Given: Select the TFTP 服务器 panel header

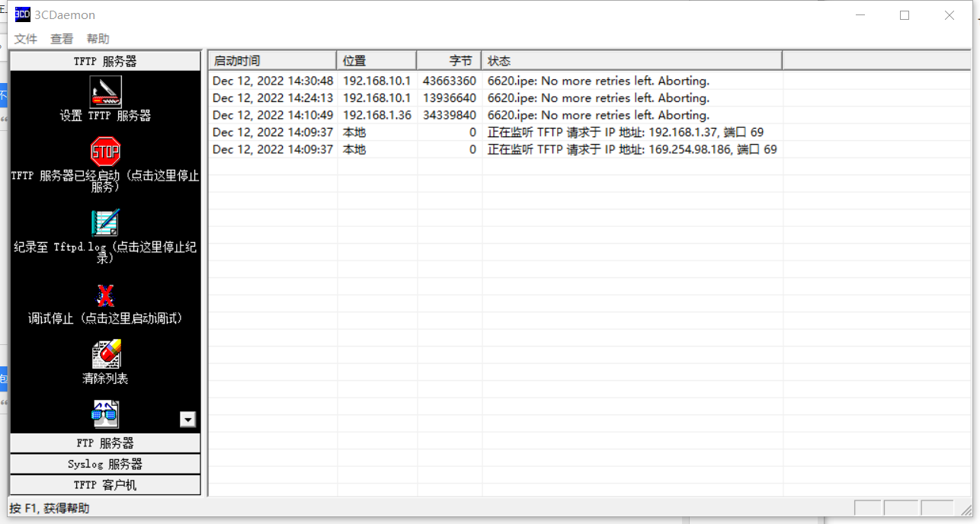Looking at the screenshot, I should [x=105, y=62].
